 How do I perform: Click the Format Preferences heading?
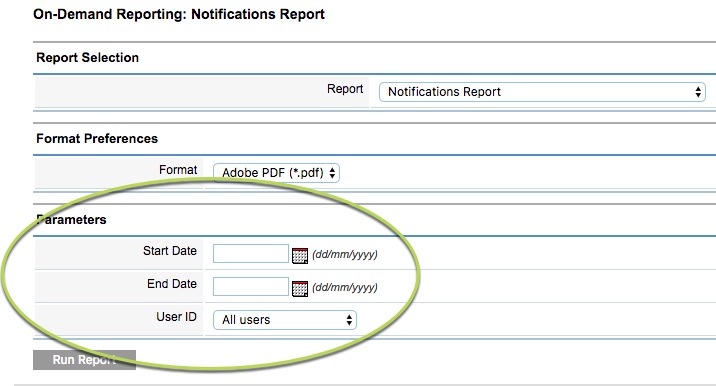97,138
